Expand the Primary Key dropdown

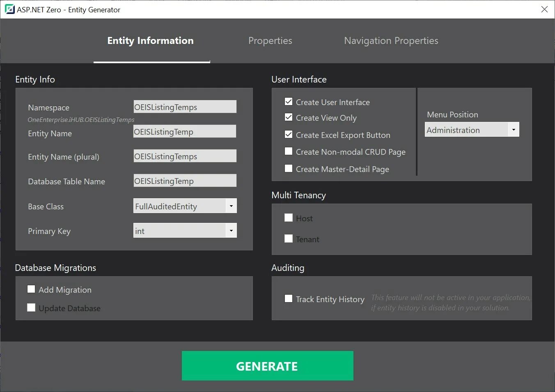232,230
